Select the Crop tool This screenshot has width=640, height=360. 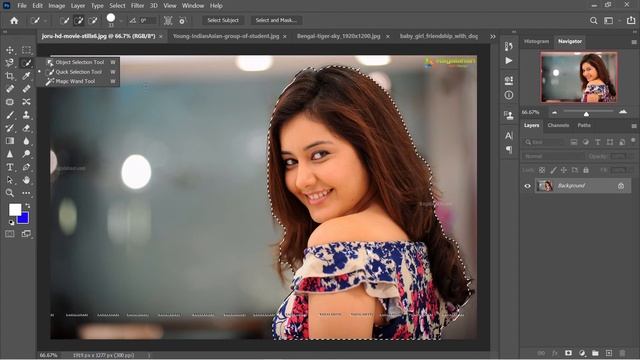click(10, 76)
